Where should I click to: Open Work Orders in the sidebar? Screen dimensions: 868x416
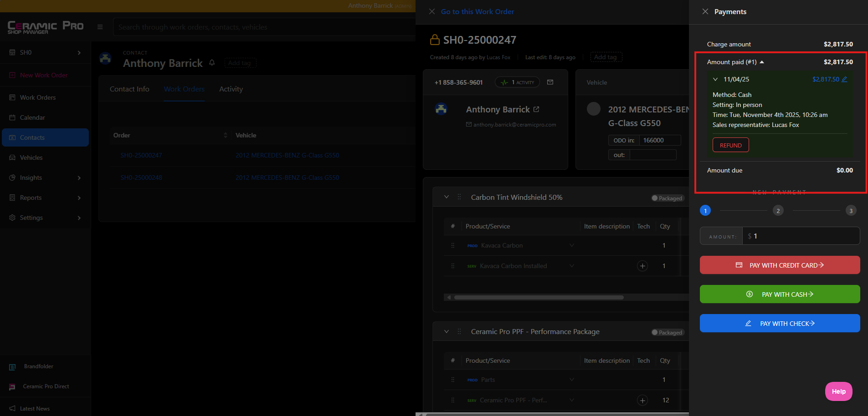[x=46, y=97]
